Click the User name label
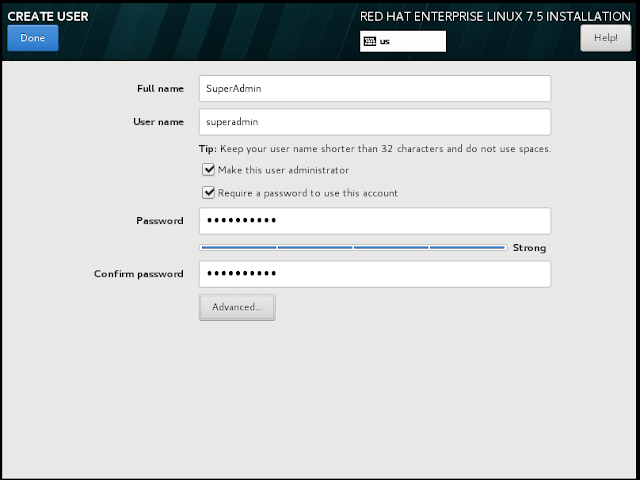 [158, 122]
